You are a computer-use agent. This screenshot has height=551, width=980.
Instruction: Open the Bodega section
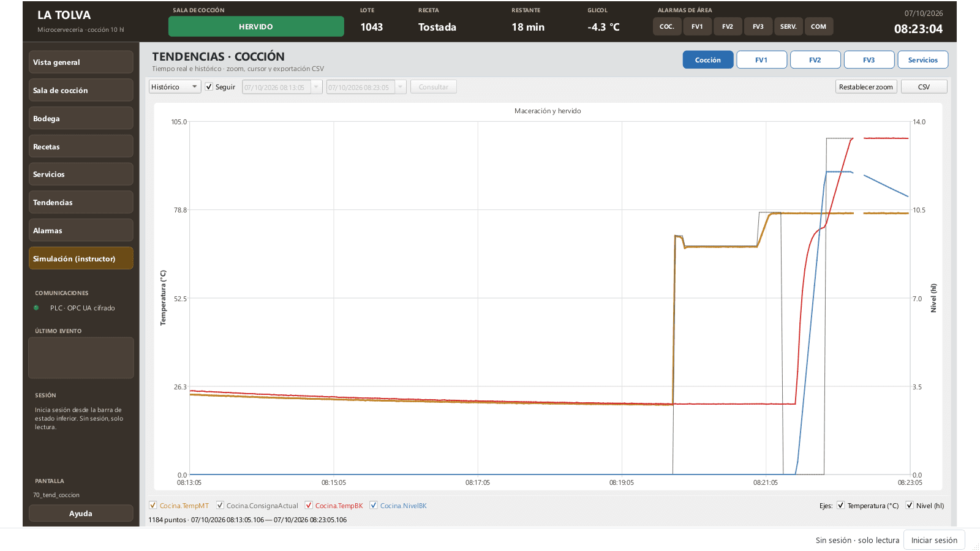click(81, 118)
